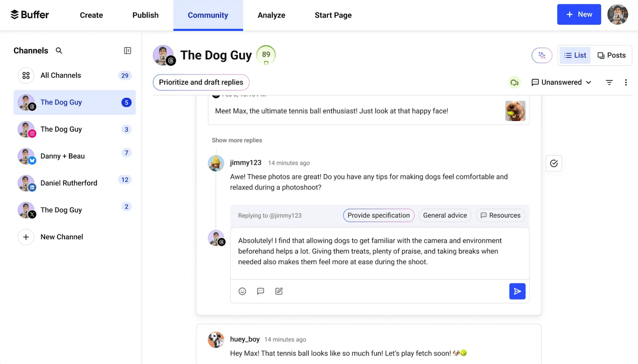Viewport: 638px width, 364px height.
Task: Select the edit reply icon
Action: (x=279, y=291)
